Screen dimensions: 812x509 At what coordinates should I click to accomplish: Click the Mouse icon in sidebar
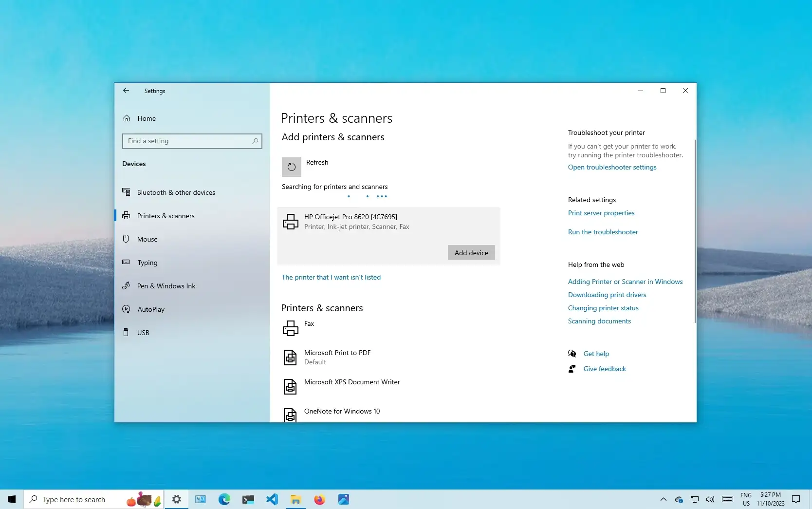(126, 239)
